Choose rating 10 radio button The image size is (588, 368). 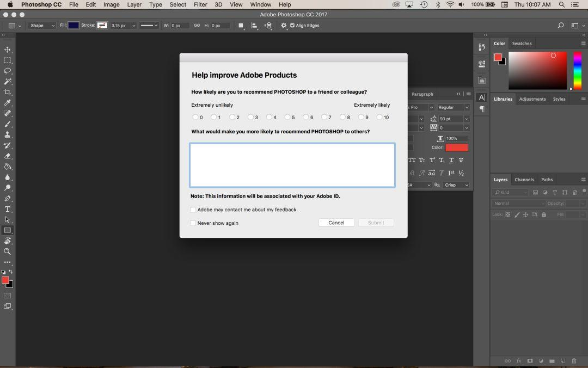point(379,117)
